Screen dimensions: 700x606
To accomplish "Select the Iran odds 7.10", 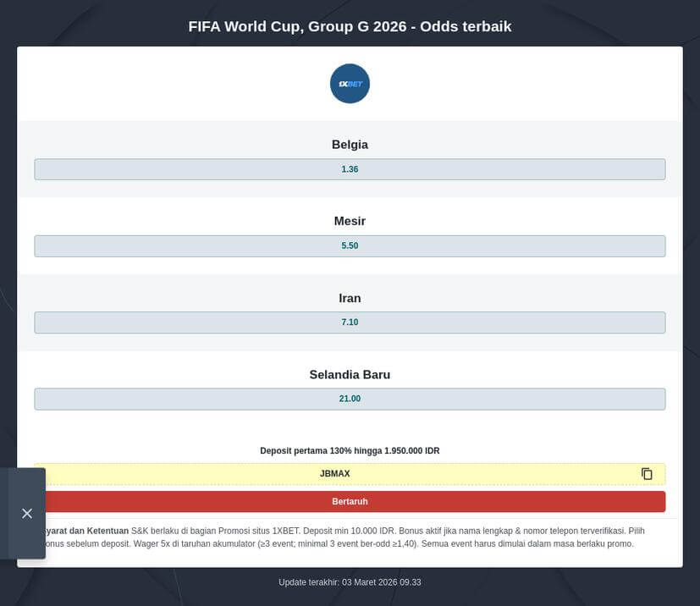I will (350, 322).
